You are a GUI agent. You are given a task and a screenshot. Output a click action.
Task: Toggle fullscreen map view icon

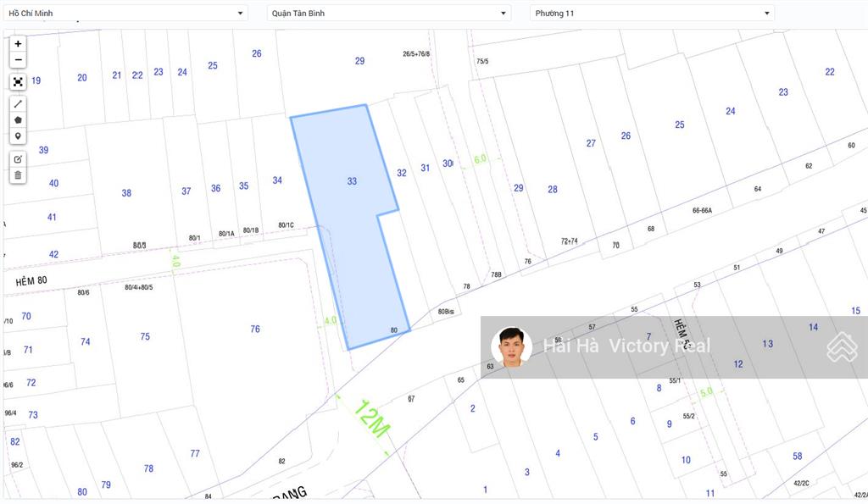click(18, 82)
